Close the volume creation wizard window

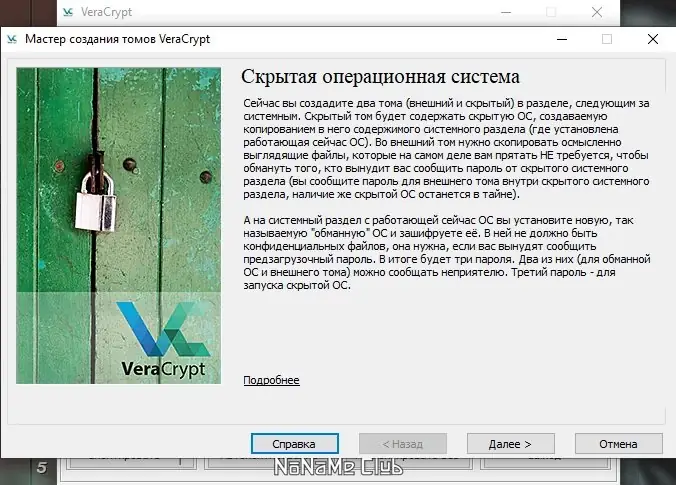tap(653, 39)
